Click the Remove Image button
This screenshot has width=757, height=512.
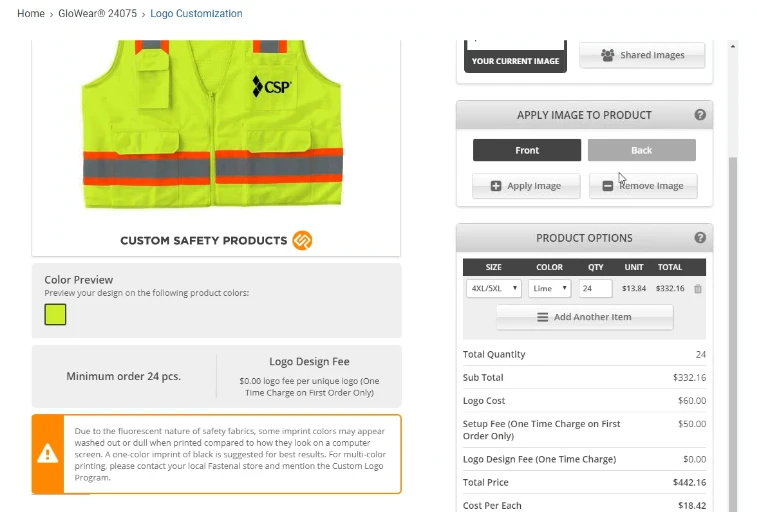pos(643,186)
